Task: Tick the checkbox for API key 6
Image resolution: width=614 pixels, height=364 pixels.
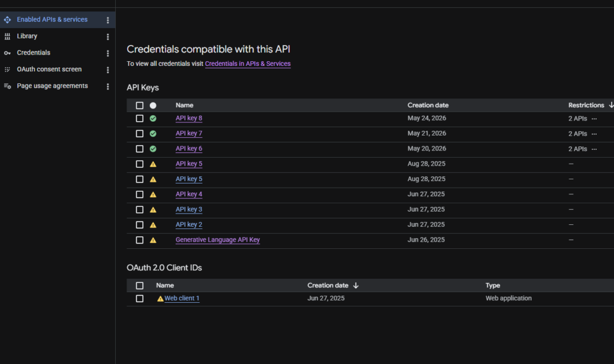Action: coord(139,149)
